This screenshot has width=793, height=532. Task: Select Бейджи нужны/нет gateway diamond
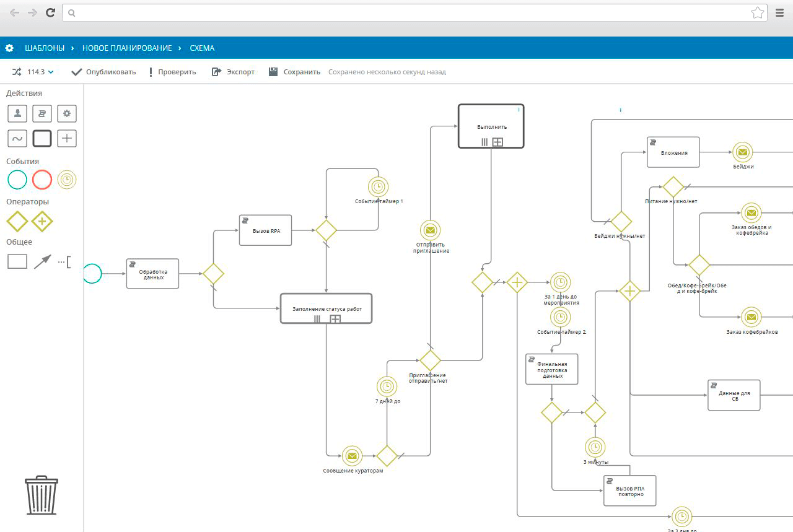pos(621,221)
